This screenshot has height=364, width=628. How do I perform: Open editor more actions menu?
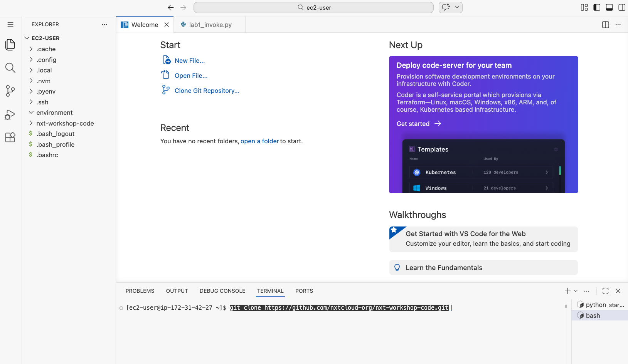(x=618, y=25)
